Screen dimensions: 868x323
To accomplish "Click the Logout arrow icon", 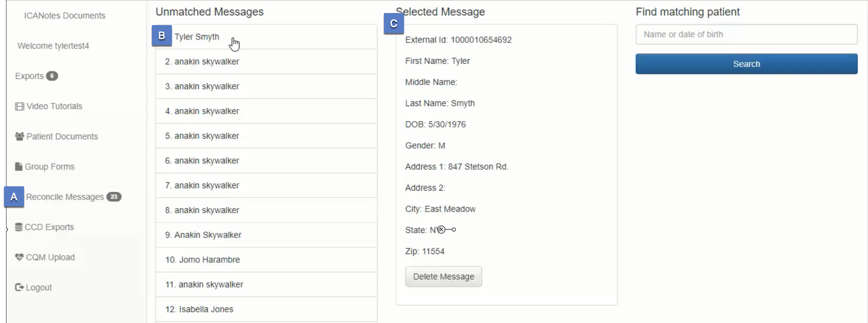I will pos(20,287).
